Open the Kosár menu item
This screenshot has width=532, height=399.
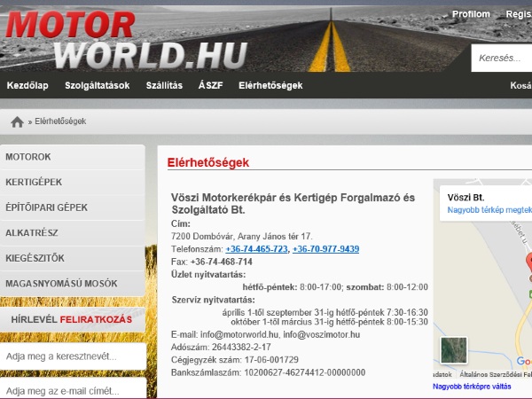click(520, 85)
